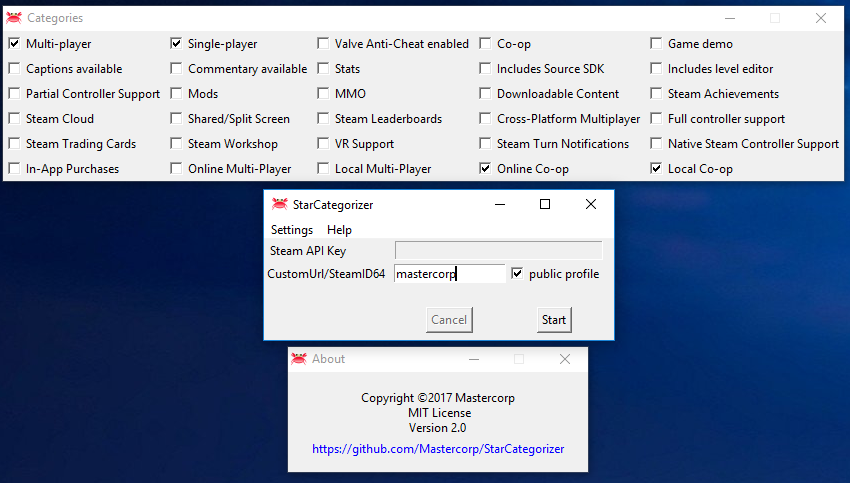
Task: Check the Steam Cloud category
Action: pyautogui.click(x=15, y=118)
